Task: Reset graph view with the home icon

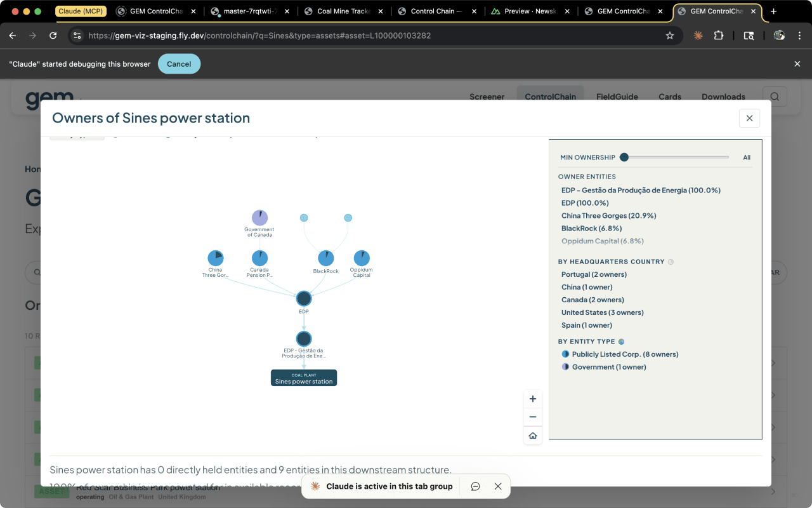Action: point(533,436)
